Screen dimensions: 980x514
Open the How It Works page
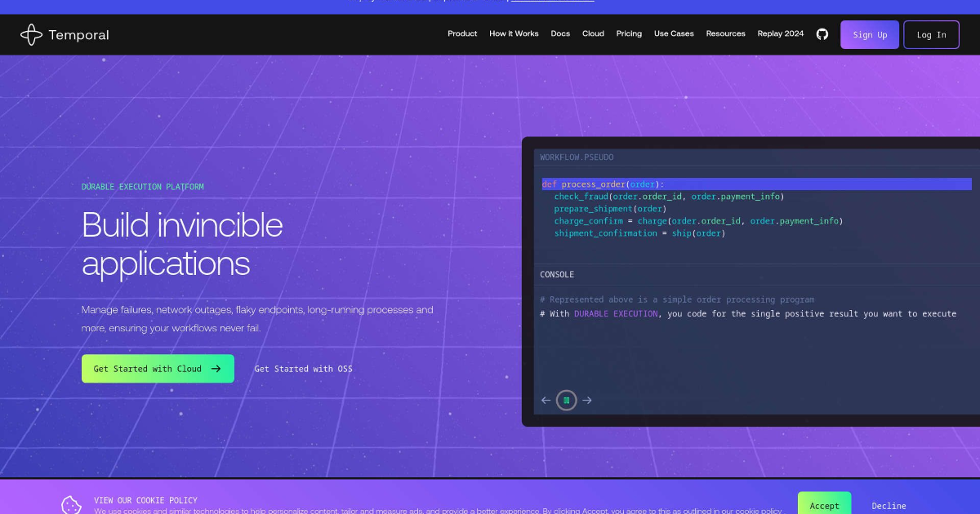tap(514, 34)
